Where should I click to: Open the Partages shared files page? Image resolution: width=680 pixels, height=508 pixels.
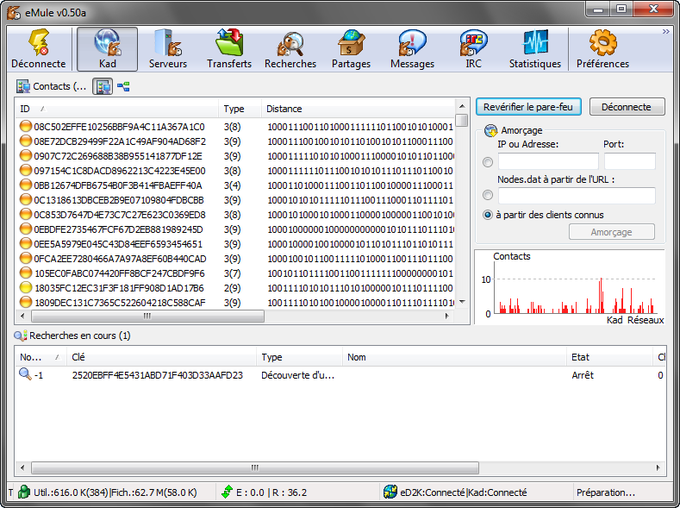tap(351, 49)
